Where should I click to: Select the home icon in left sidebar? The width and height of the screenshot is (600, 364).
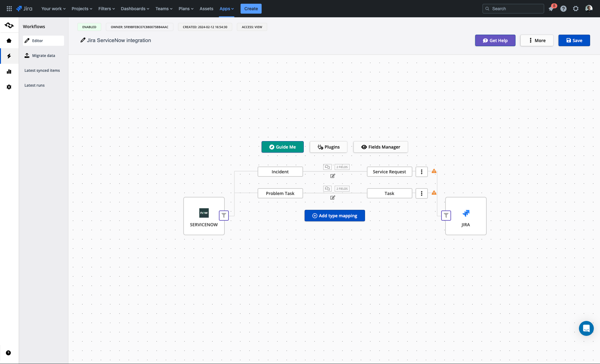(9, 41)
